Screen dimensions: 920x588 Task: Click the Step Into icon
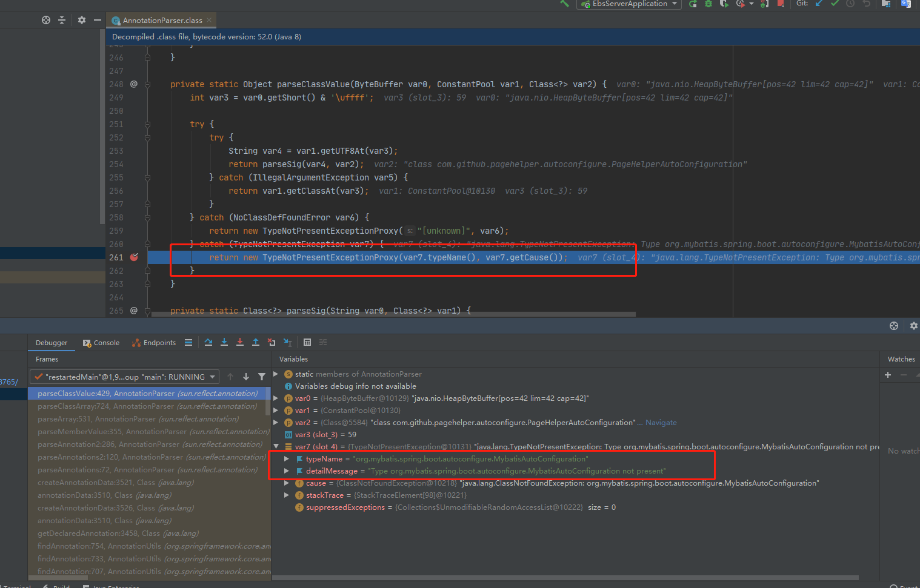pos(224,343)
